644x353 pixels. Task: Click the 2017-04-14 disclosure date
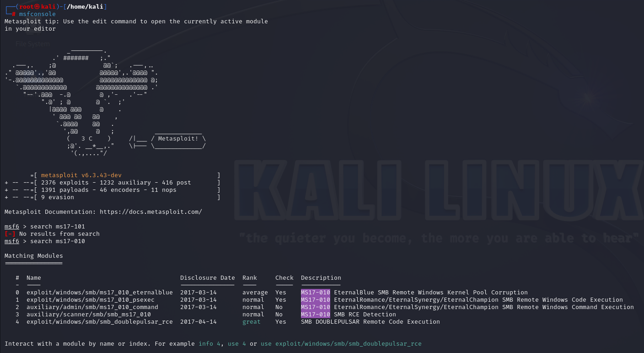[x=199, y=322]
